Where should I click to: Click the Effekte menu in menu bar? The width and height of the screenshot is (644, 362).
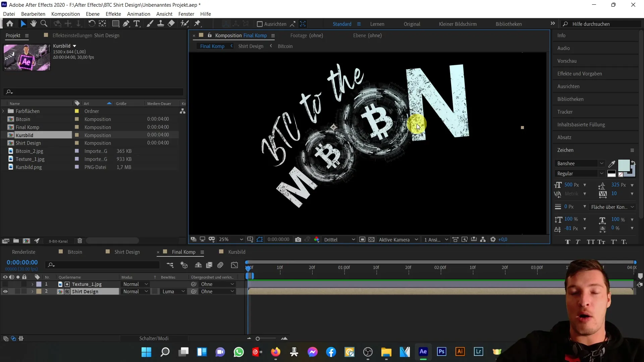pyautogui.click(x=113, y=14)
